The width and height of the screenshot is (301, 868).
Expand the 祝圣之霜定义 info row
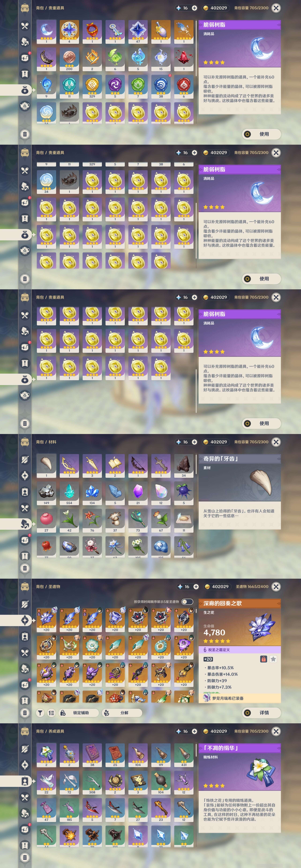pos(240,650)
